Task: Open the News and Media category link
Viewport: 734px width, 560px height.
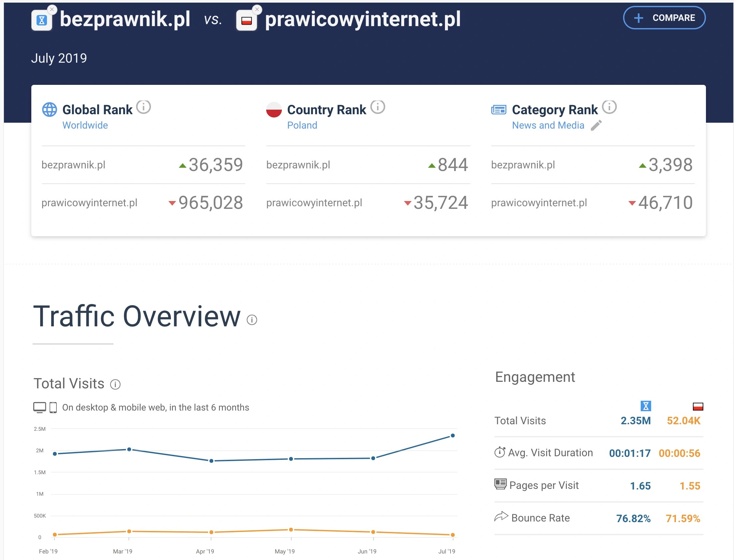Action: pyautogui.click(x=548, y=125)
